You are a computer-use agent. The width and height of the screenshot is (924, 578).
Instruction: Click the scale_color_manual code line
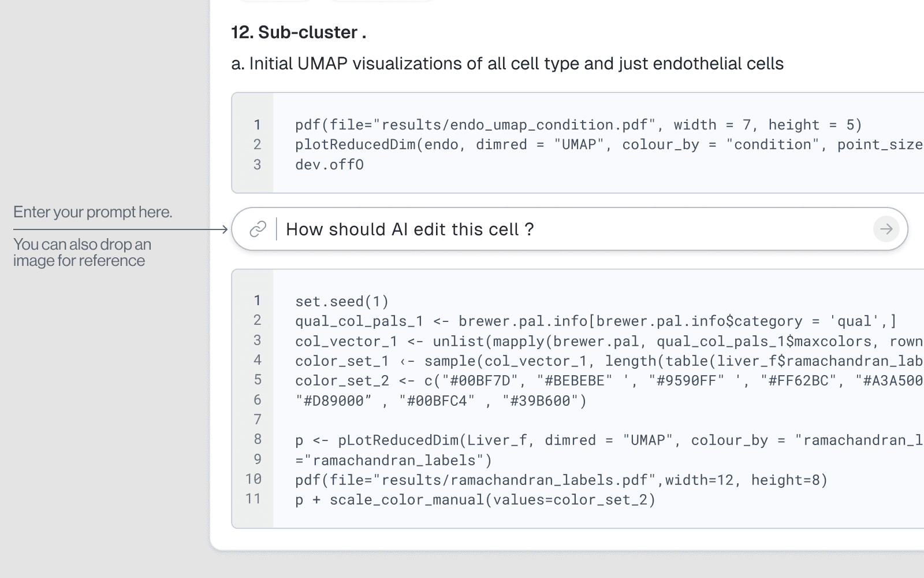(x=475, y=500)
